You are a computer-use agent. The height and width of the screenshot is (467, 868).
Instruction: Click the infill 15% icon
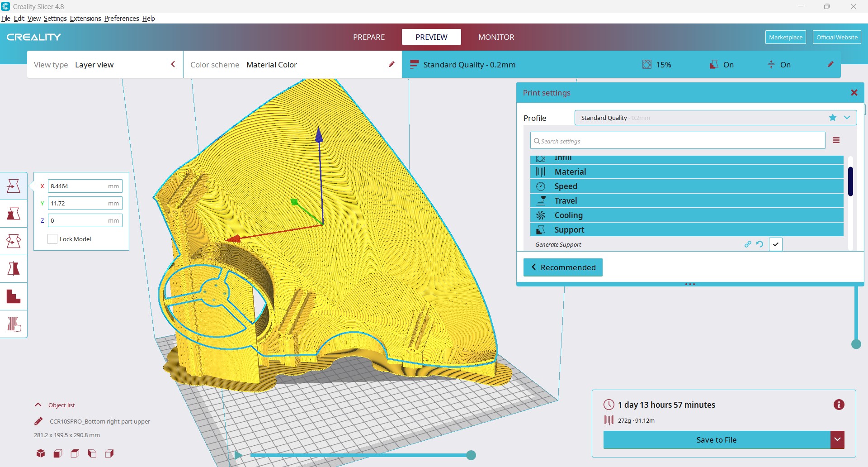(x=647, y=64)
